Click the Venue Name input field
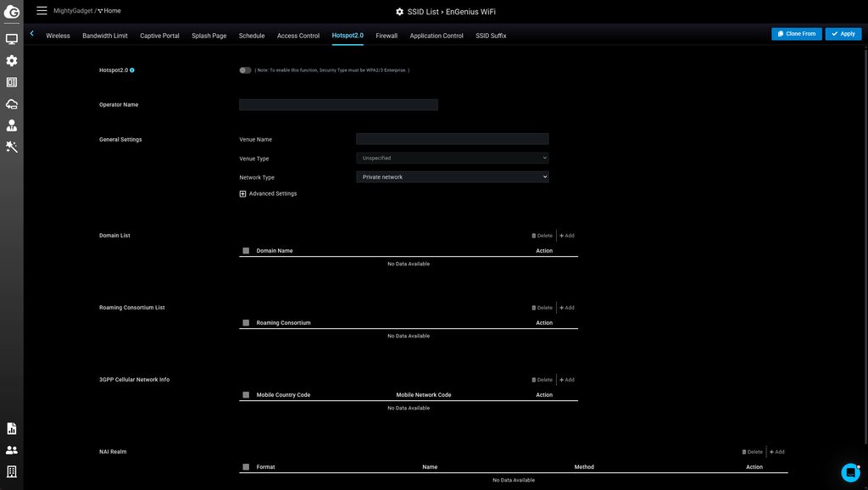Viewport: 868px width, 490px height. [453, 139]
